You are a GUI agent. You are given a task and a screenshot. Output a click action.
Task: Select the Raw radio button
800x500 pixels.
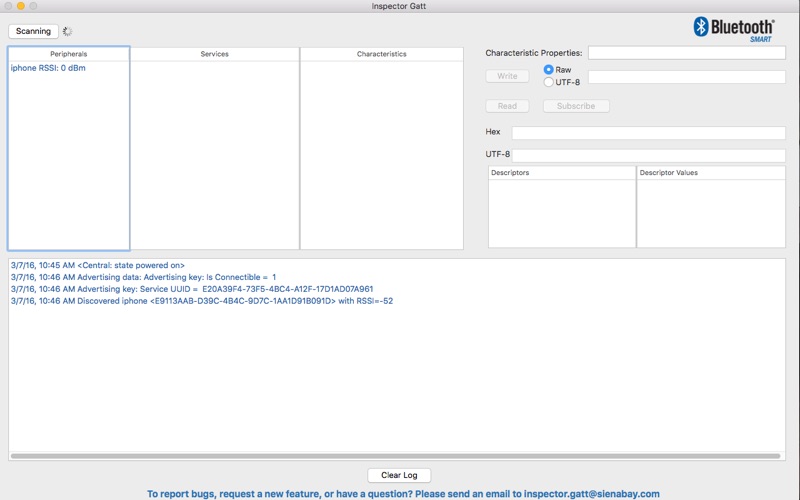pos(548,69)
